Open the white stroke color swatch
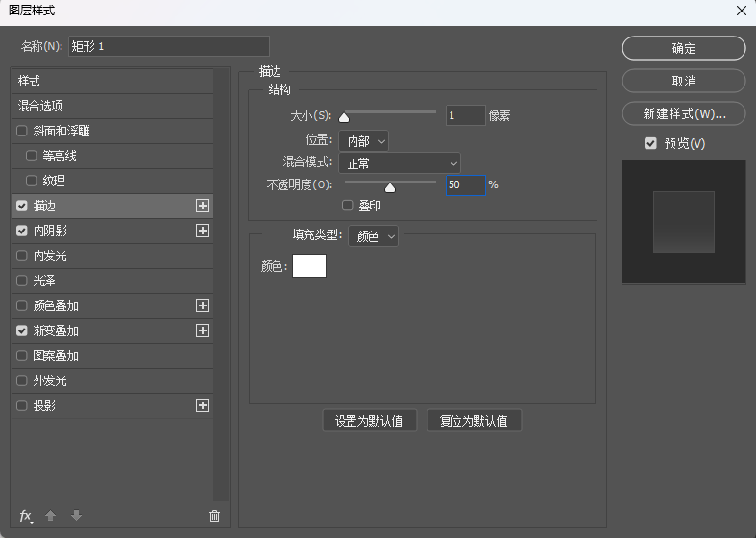Screen dimensions: 756x538 tap(309, 265)
